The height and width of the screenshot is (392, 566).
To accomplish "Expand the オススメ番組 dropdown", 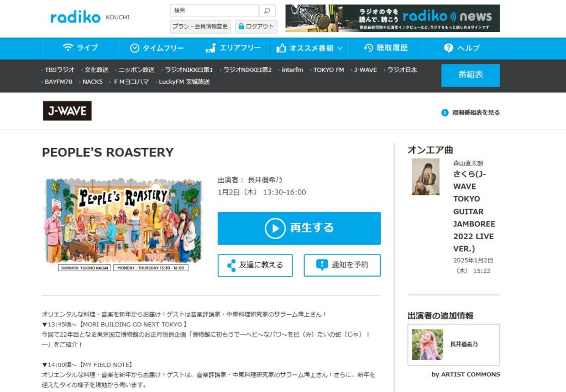I will pos(310,48).
